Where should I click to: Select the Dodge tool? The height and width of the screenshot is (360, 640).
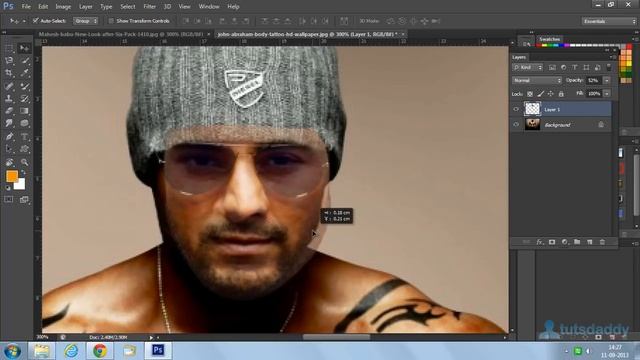[24, 123]
